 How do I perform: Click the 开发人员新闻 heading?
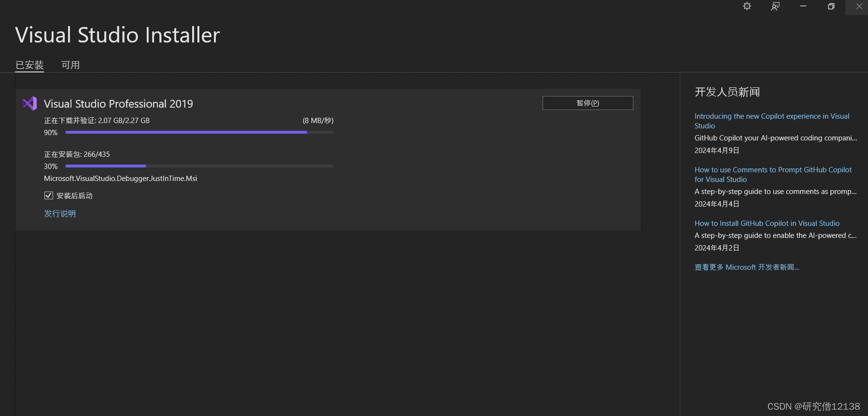pyautogui.click(x=727, y=92)
